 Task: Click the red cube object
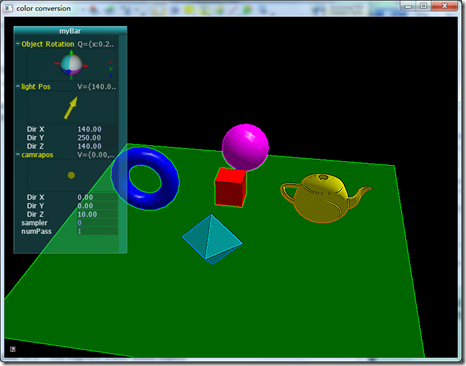[x=230, y=187]
